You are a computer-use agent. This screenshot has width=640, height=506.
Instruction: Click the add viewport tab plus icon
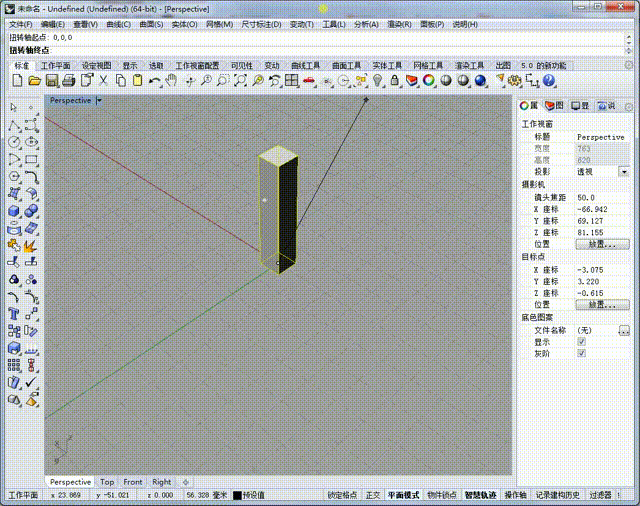pos(186,482)
